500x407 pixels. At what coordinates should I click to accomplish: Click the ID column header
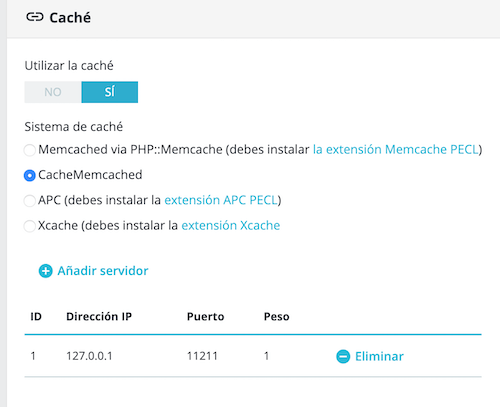tap(36, 316)
